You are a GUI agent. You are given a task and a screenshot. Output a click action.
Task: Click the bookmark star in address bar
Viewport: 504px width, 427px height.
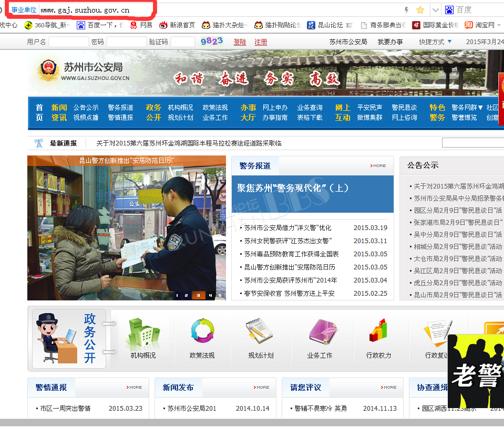point(420,10)
